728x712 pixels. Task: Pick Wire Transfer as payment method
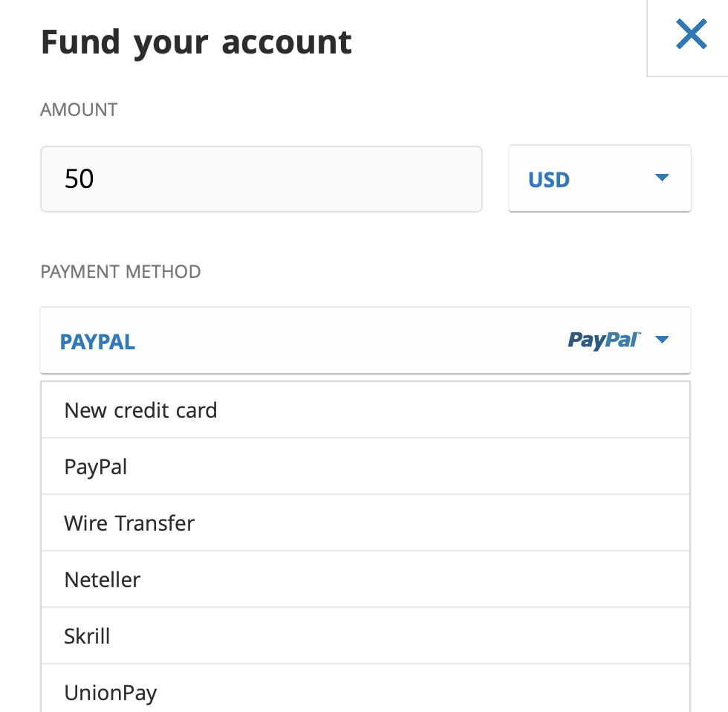(x=365, y=523)
